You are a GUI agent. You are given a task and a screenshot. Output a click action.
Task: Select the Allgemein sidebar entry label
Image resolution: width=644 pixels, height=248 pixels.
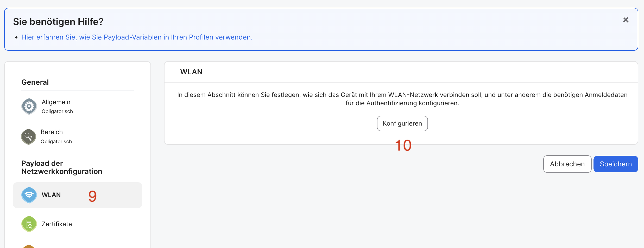(56, 102)
